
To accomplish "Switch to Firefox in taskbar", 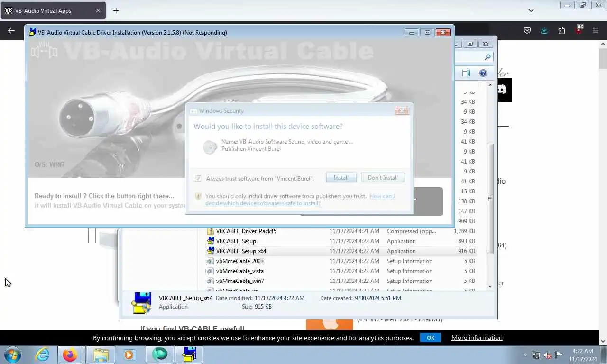I will pyautogui.click(x=70, y=355).
